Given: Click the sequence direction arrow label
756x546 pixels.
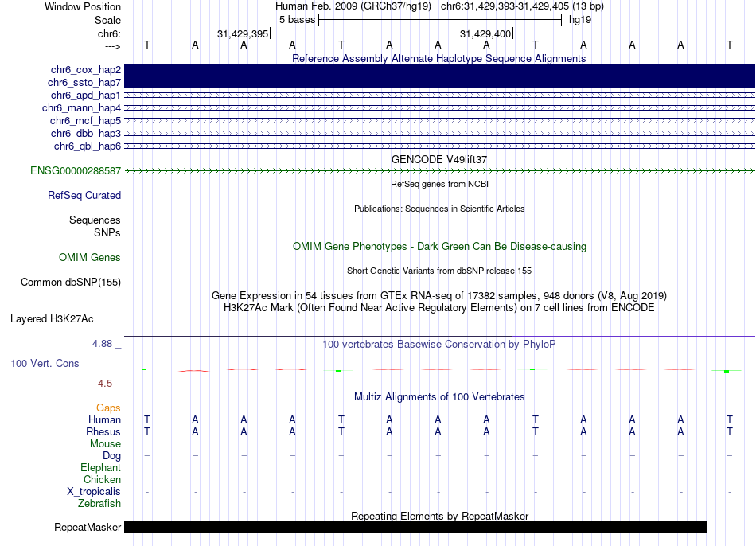Looking at the screenshot, I should pos(112,46).
